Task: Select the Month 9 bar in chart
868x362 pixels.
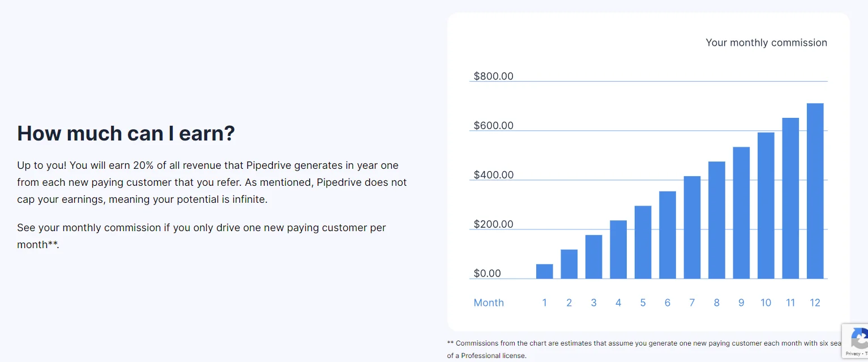Action: point(741,212)
